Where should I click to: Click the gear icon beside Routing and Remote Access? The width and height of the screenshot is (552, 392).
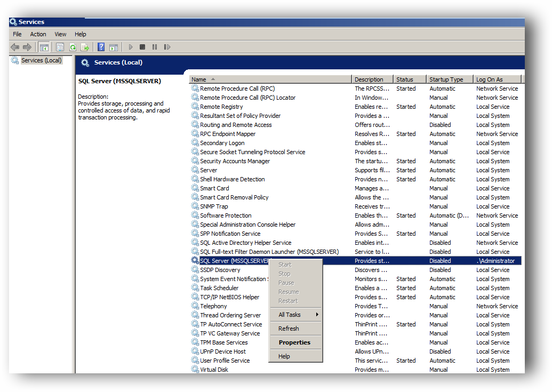[x=195, y=125]
